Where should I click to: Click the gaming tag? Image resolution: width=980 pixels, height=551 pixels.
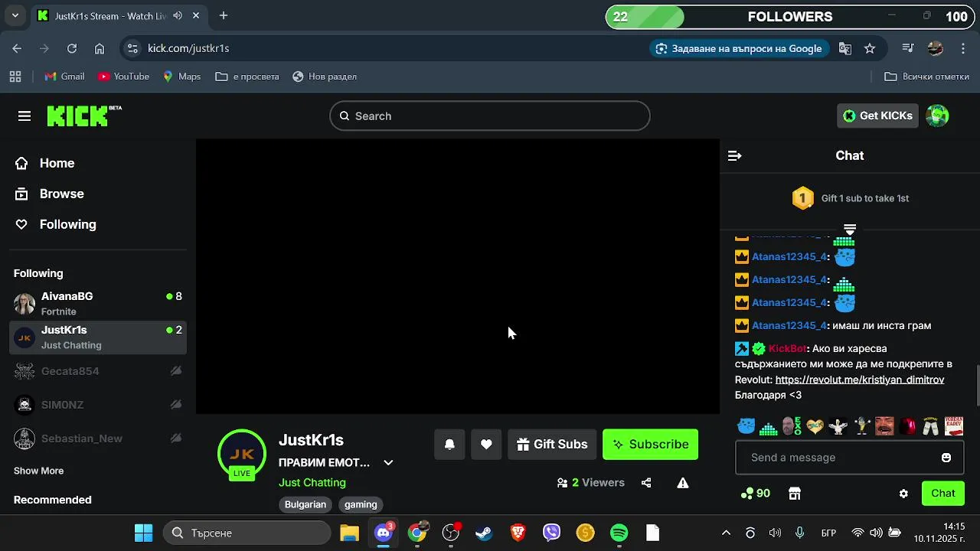pyautogui.click(x=361, y=504)
